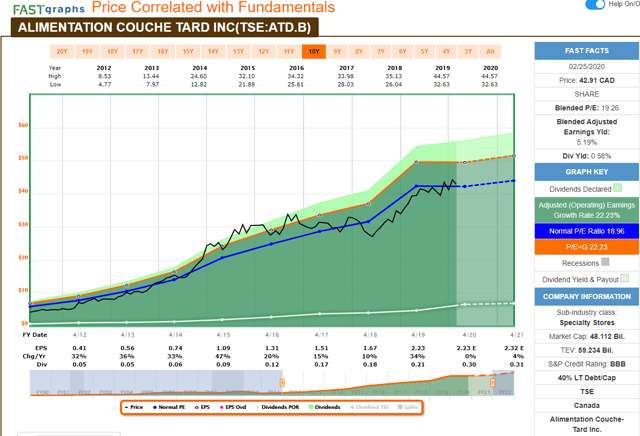
Task: Toggle EPS series in chart legend
Action: tap(202, 407)
